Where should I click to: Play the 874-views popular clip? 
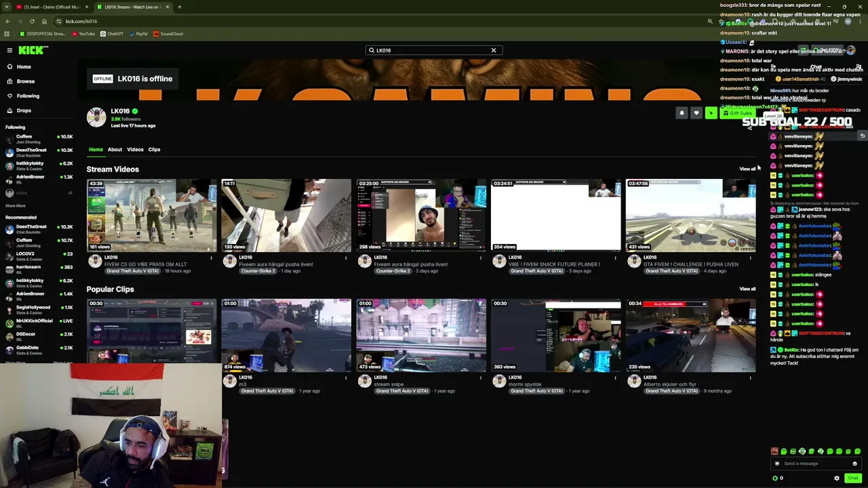[285, 335]
